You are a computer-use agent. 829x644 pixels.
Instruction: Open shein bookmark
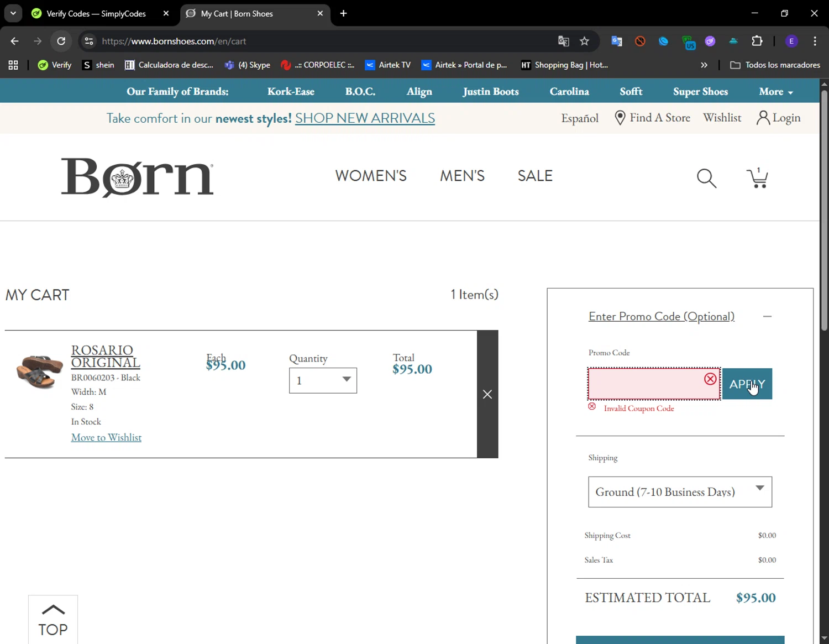(x=98, y=65)
